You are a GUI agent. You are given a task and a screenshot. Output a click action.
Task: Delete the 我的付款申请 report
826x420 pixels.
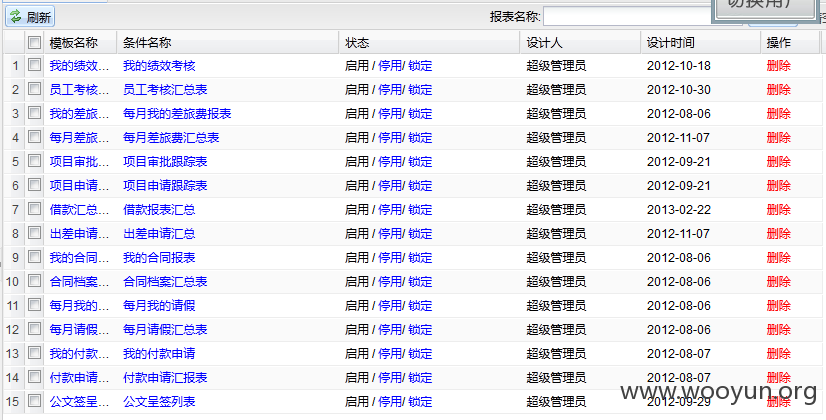pos(779,354)
